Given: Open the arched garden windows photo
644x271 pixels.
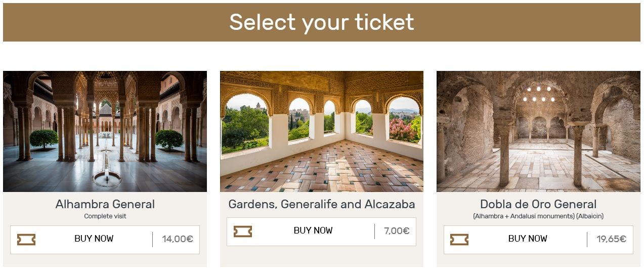Looking at the screenshot, I should click(x=322, y=131).
